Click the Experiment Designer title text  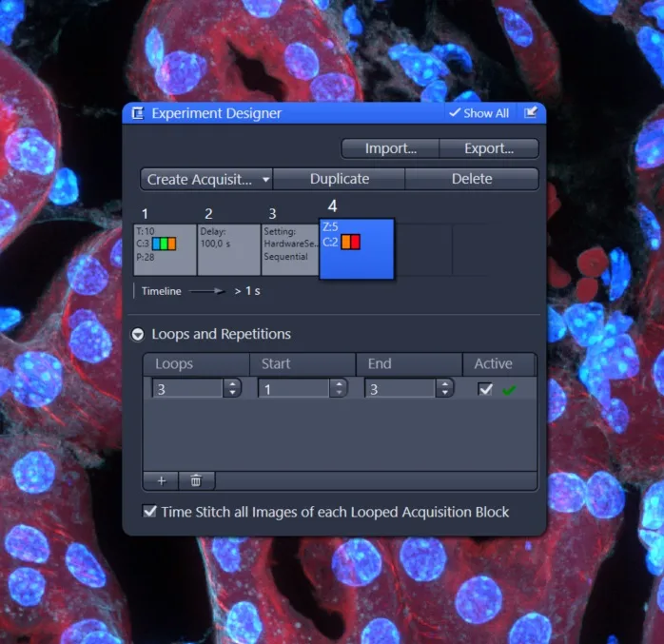point(216,113)
